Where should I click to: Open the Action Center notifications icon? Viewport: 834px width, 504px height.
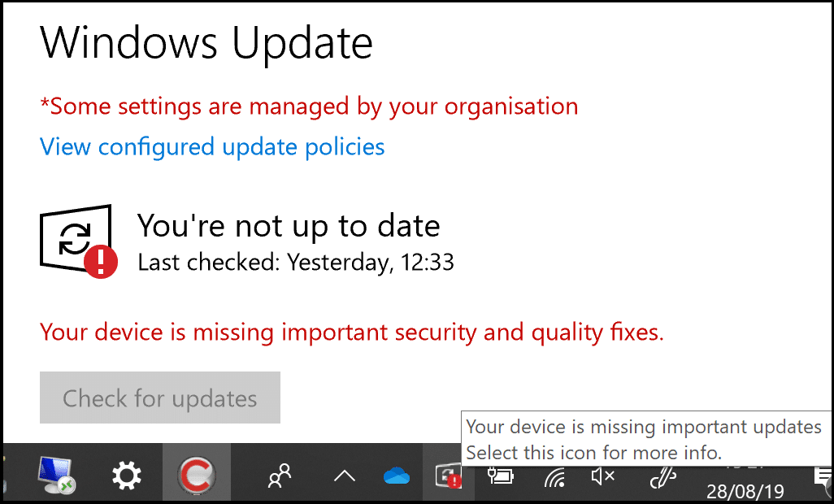pyautogui.click(x=823, y=477)
